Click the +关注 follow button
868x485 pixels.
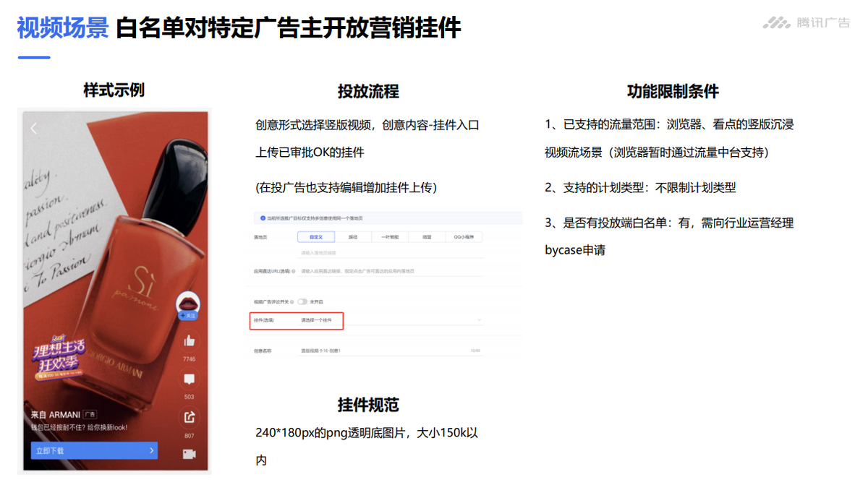click(x=187, y=316)
